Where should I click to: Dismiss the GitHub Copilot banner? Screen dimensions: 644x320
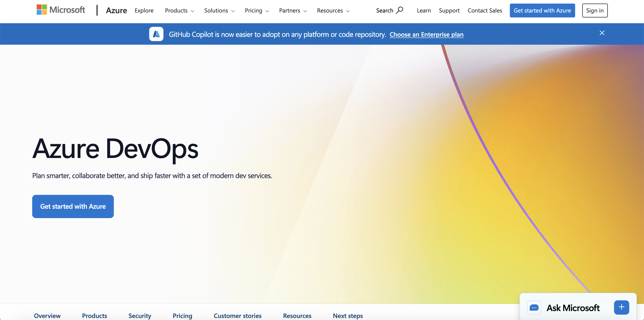click(602, 33)
